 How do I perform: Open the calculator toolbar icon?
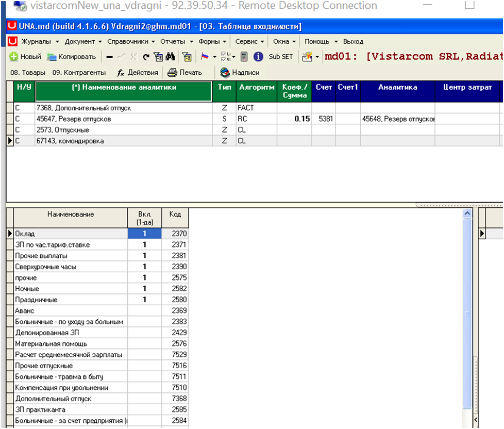(x=244, y=57)
